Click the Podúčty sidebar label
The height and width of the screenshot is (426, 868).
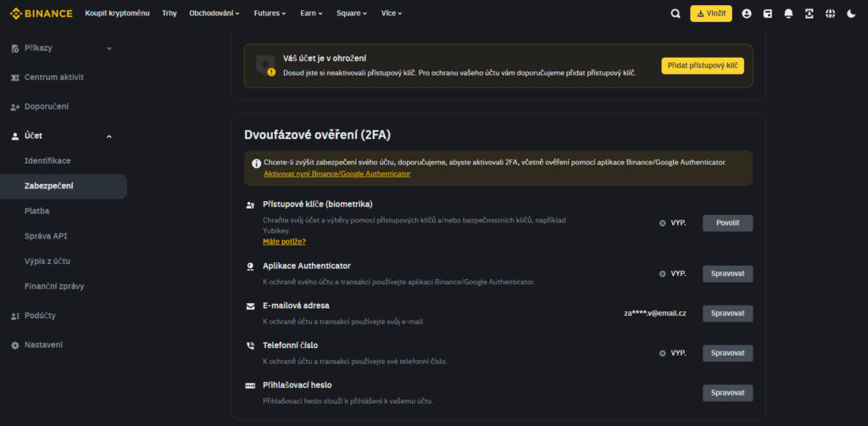pyautogui.click(x=40, y=315)
